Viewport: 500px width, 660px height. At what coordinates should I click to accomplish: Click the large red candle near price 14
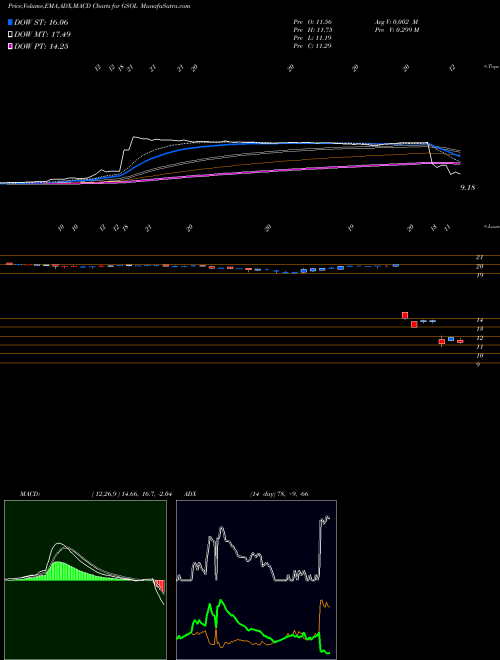[x=405, y=315]
